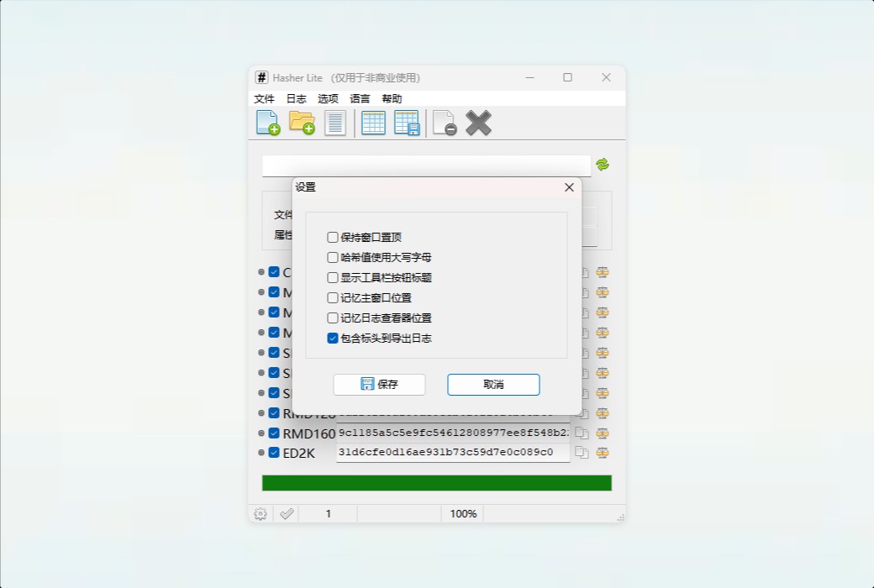Disable the ED2K hash checkbox
The height and width of the screenshot is (588, 874).
273,452
